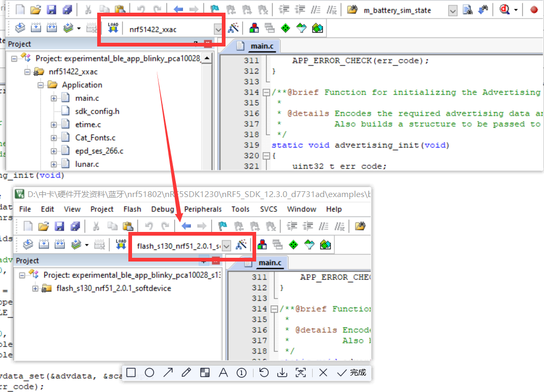Open the flash_s130_nrf51_2.0.1 target dropdown
This screenshot has width=544, height=392.
pos(227,246)
